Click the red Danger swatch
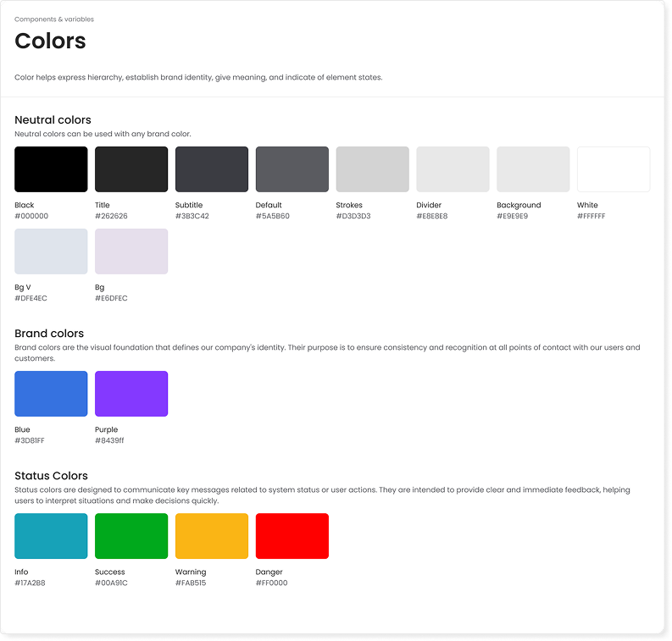 pos(292,536)
